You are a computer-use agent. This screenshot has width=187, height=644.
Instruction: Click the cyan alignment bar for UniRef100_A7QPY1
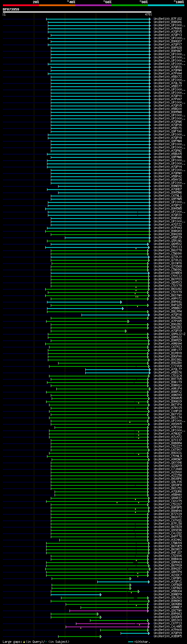tap(124, 582)
